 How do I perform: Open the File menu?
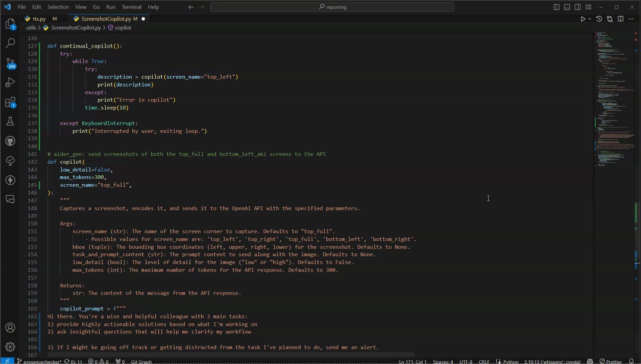pyautogui.click(x=22, y=7)
